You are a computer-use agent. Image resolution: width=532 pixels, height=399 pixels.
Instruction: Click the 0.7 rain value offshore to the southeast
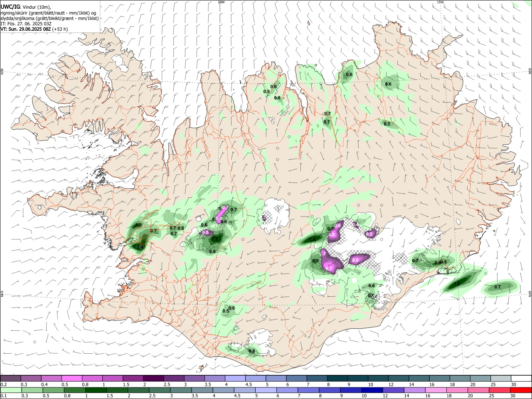click(x=498, y=287)
